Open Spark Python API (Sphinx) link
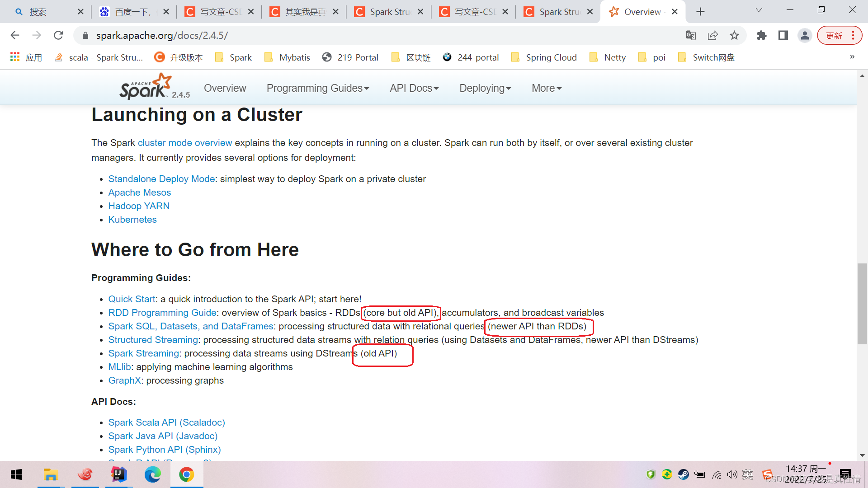The width and height of the screenshot is (868, 488). pyautogui.click(x=165, y=450)
